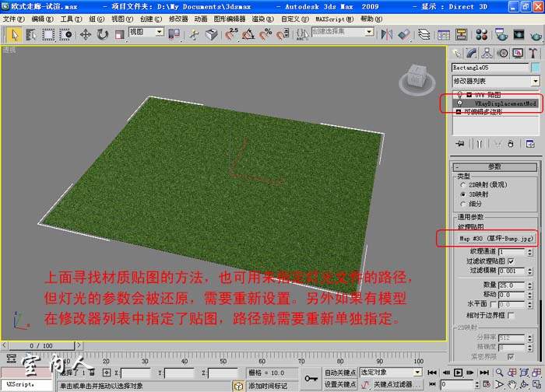Image resolution: width=545 pixels, height=392 pixels.
Task: Click the Align tool icon
Action: click(404, 34)
